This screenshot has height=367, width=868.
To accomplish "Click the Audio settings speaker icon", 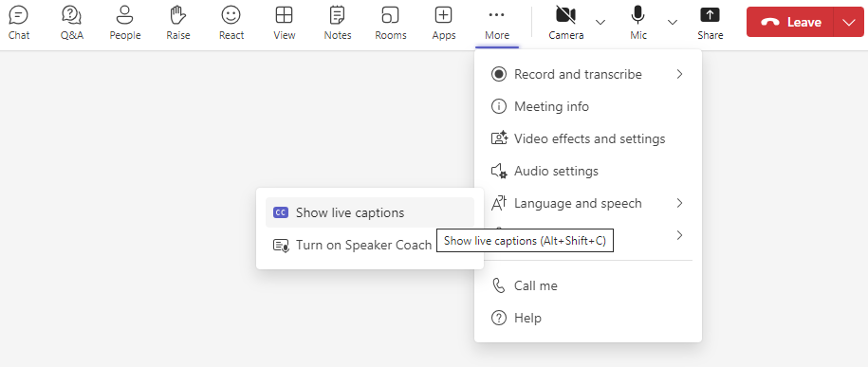I will pyautogui.click(x=499, y=171).
